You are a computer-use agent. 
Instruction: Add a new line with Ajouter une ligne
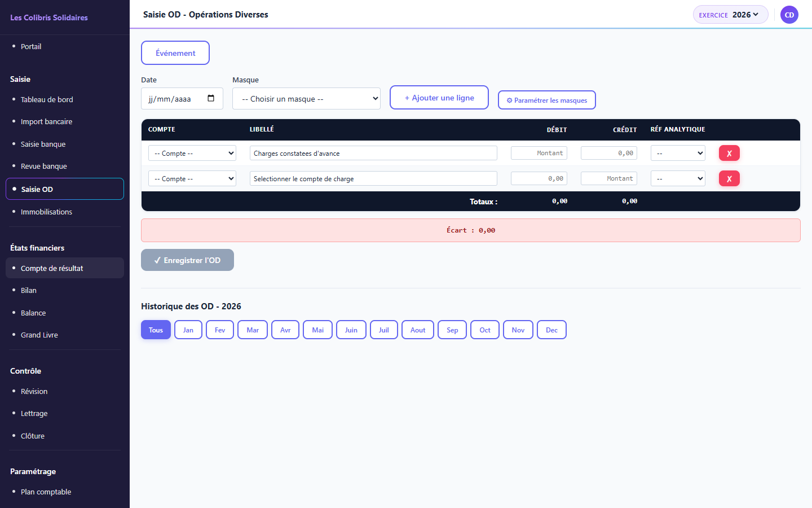[439, 98]
